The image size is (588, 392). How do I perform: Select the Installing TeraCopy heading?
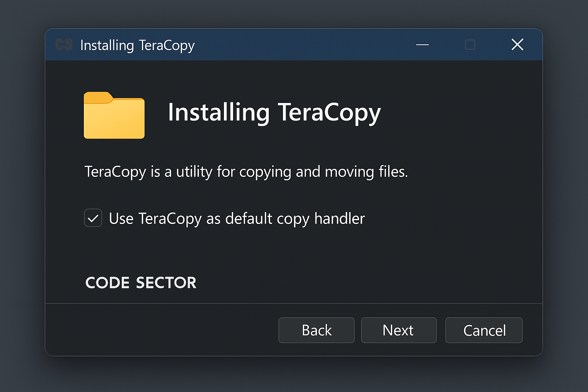(x=274, y=112)
